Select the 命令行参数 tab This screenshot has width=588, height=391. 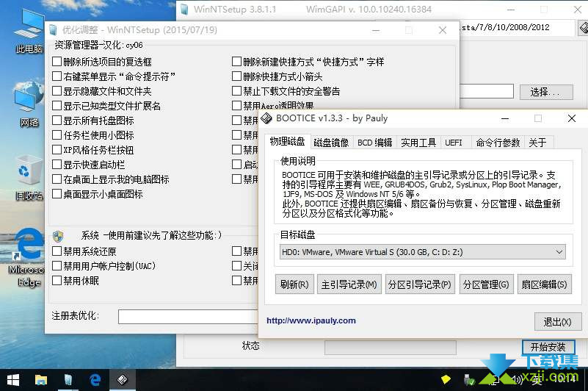498,143
